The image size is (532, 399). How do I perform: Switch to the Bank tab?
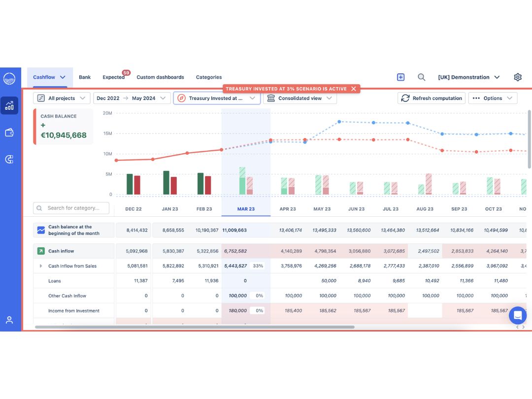[85, 77]
